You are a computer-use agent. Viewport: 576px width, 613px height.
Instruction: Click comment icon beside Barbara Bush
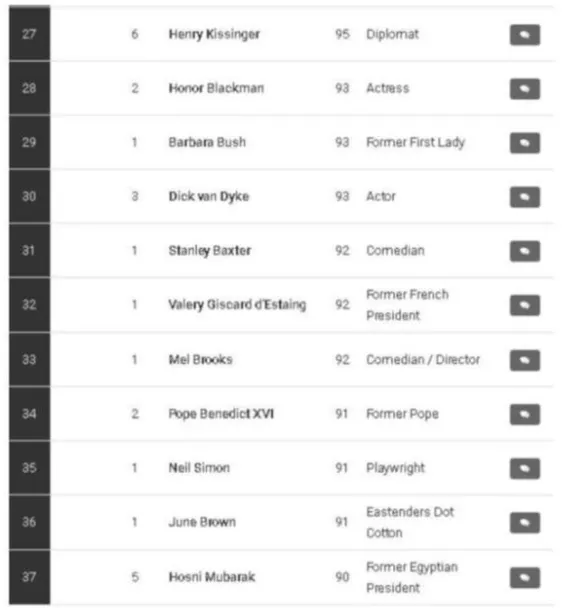[525, 143]
